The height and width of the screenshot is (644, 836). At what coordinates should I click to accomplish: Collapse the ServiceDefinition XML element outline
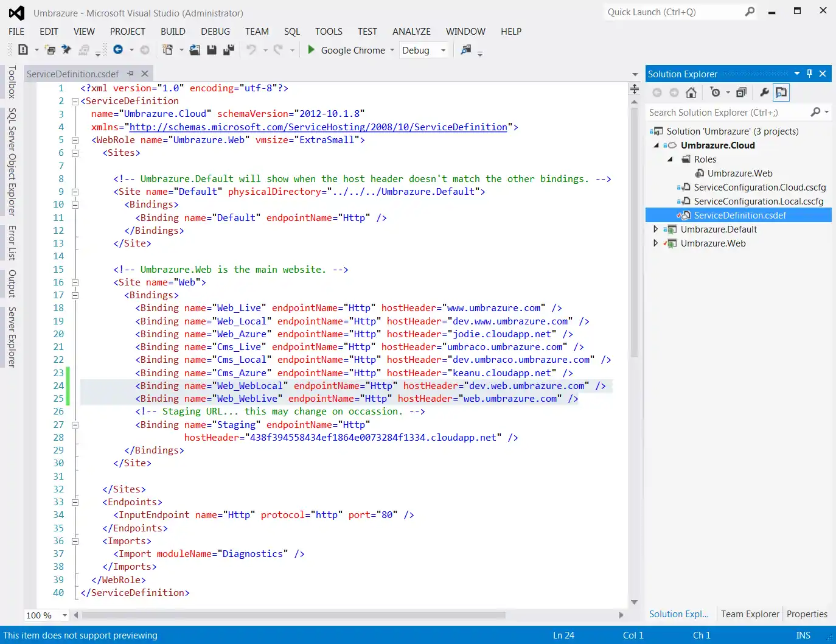click(75, 101)
